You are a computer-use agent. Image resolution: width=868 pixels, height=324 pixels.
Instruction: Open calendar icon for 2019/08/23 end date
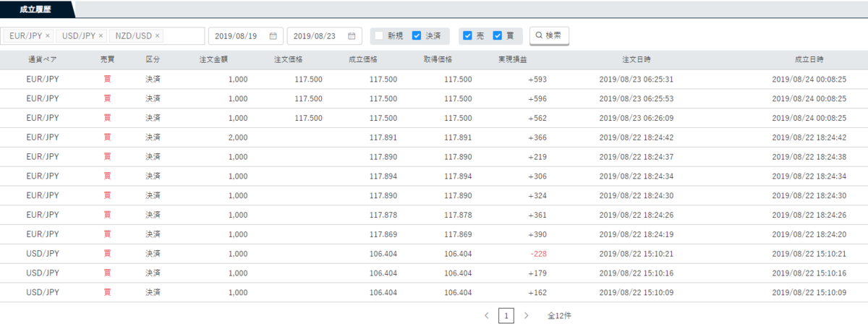click(x=352, y=35)
